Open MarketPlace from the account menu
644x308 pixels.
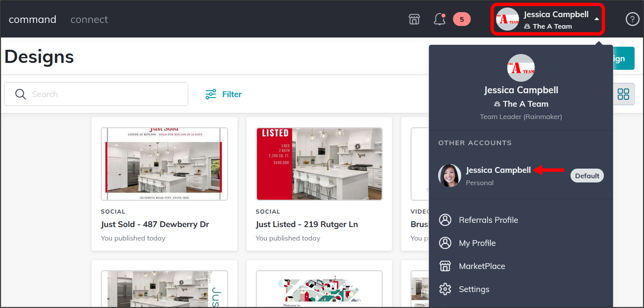(x=482, y=266)
